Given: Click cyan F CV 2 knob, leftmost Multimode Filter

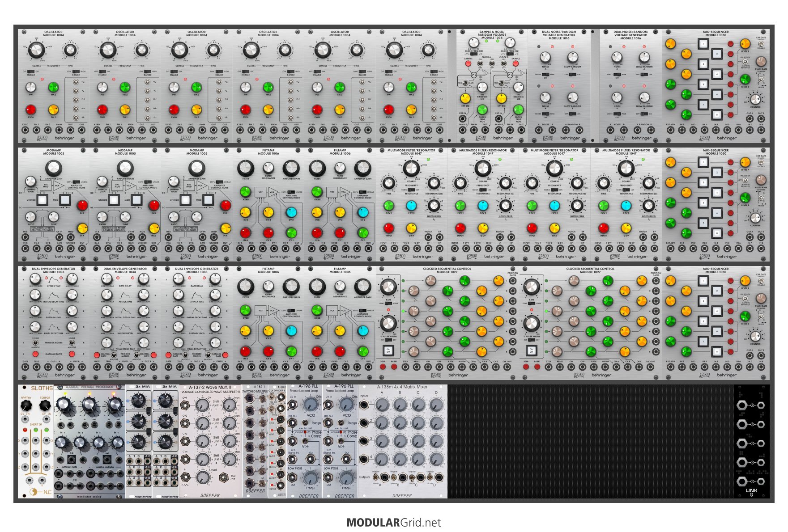Looking at the screenshot, I should (x=411, y=206).
